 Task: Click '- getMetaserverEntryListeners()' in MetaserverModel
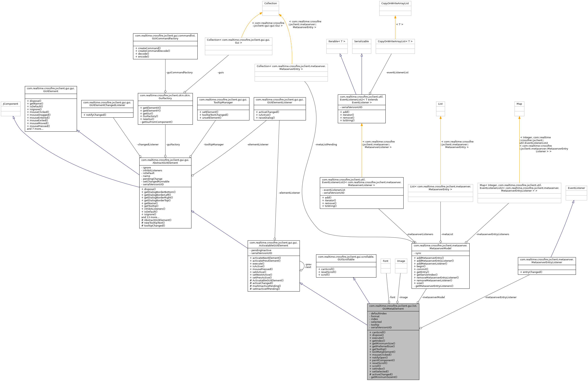pyautogui.click(x=434, y=286)
